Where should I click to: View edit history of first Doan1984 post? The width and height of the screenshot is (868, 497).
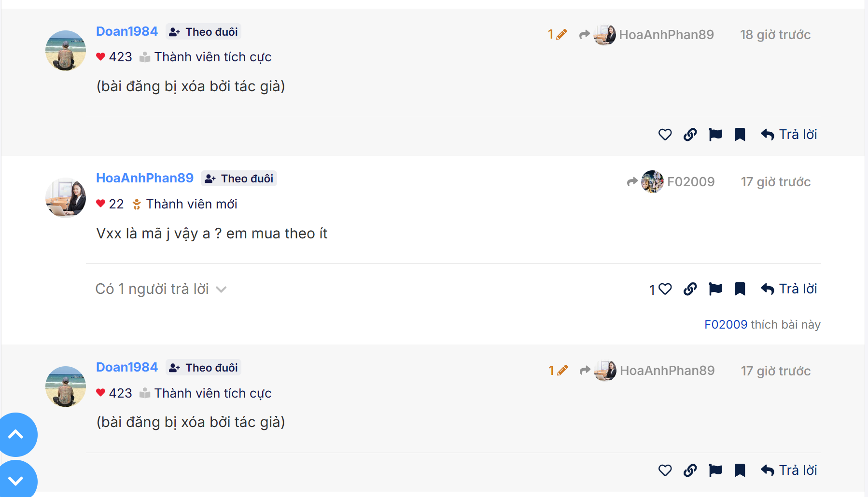557,35
